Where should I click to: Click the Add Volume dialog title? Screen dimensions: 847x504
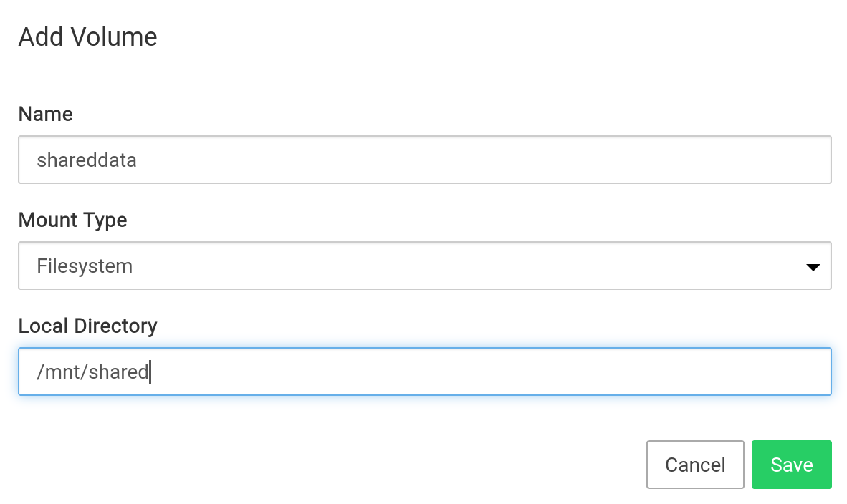[87, 37]
